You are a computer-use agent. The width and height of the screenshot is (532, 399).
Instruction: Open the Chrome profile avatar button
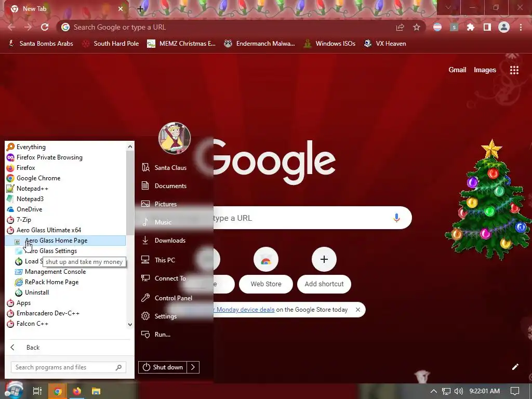tap(504, 27)
